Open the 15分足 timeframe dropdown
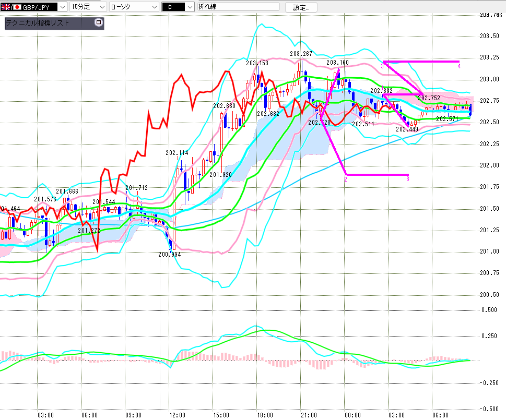This screenshot has height=420, width=506. [x=101, y=7]
